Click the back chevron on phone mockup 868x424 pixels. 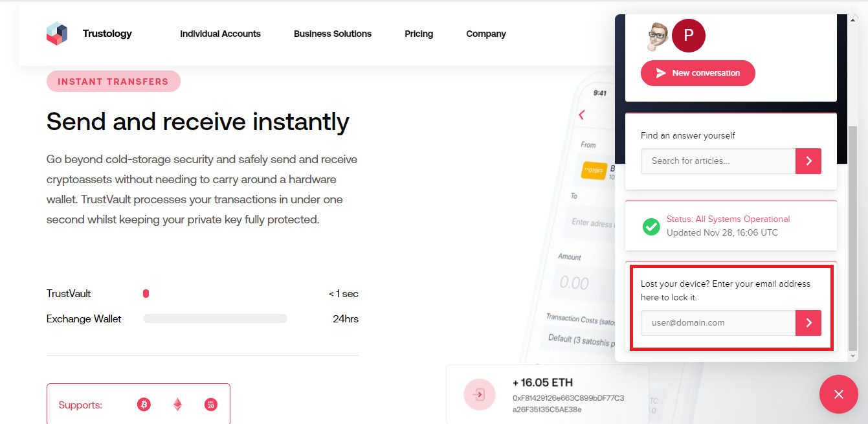(x=582, y=115)
